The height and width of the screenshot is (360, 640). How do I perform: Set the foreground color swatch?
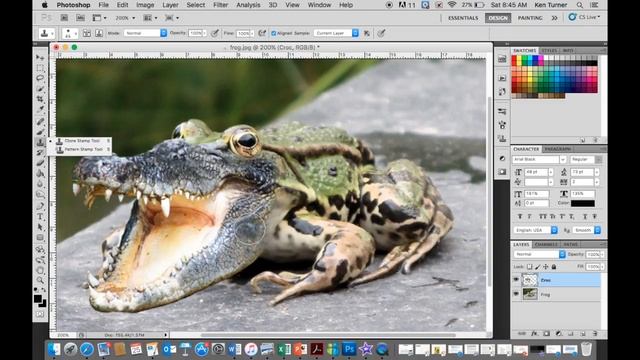(38, 298)
